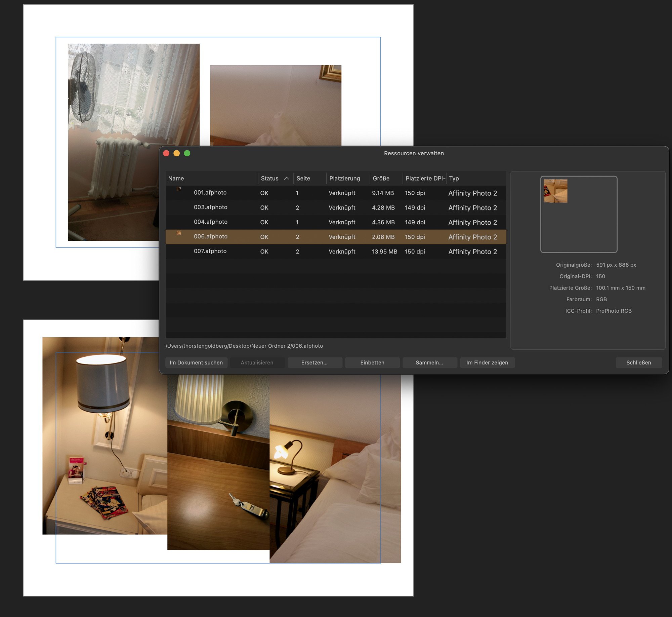Close the Ressourcen verwalten window with red button
Screen dimensions: 672x617
tap(166, 153)
